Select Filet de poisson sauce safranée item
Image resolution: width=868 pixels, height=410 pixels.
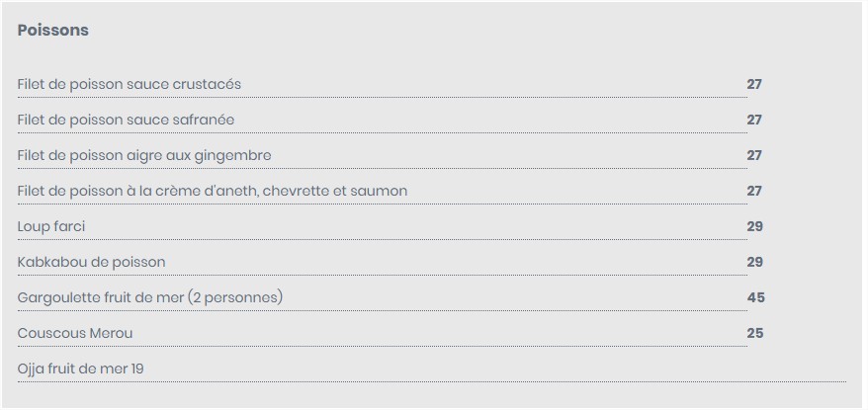(x=127, y=120)
